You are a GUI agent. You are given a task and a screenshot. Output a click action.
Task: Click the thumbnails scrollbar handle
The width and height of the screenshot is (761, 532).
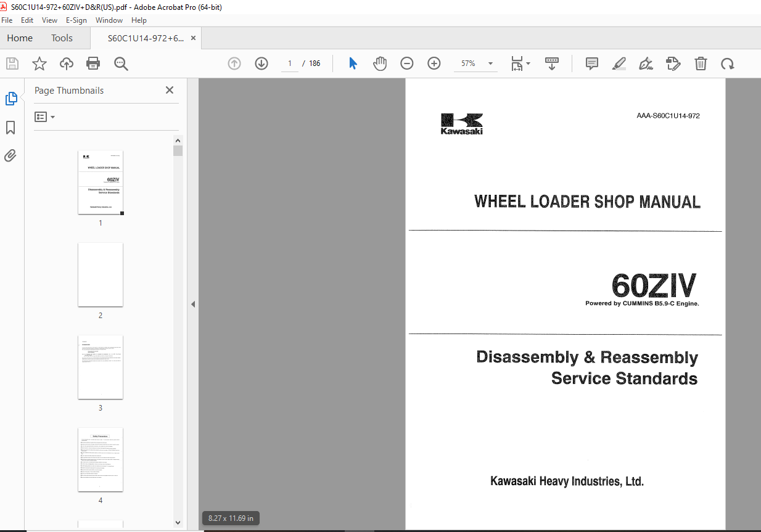(178, 151)
